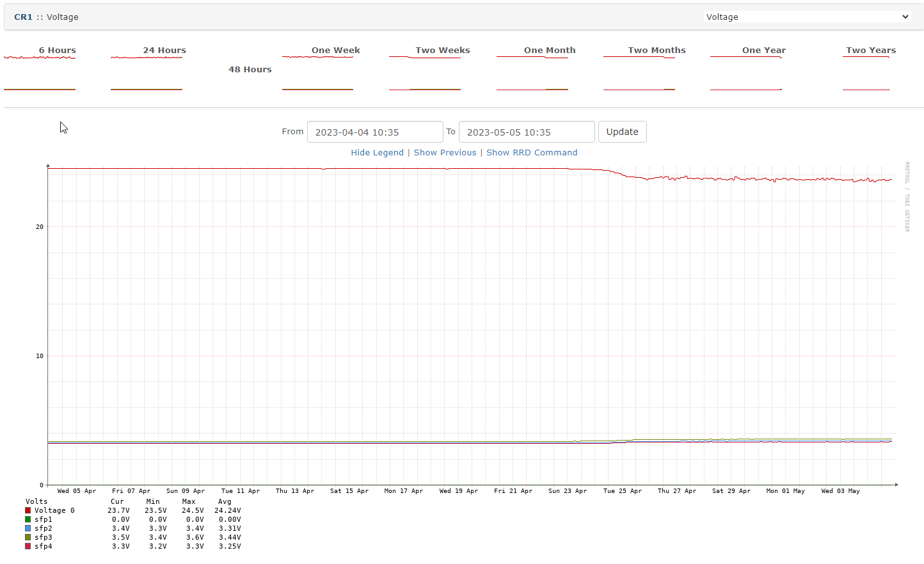Screen dimensions: 924x564
Task: Select the One Year time range
Action: (x=764, y=51)
